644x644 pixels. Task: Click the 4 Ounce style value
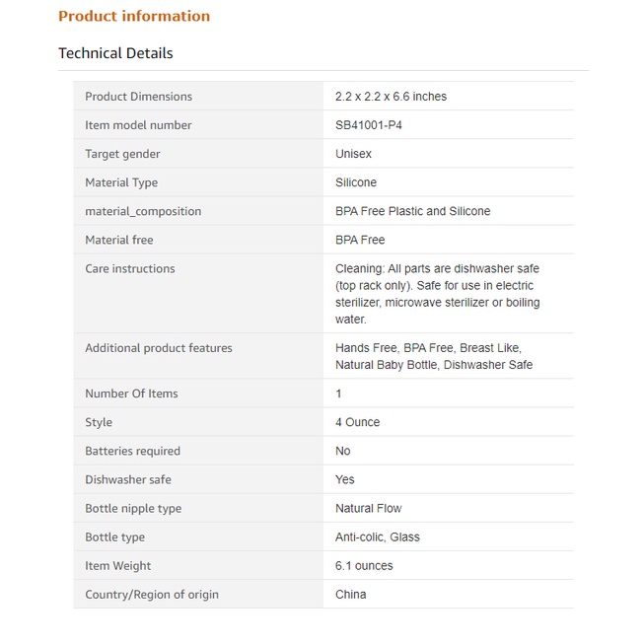pyautogui.click(x=357, y=422)
